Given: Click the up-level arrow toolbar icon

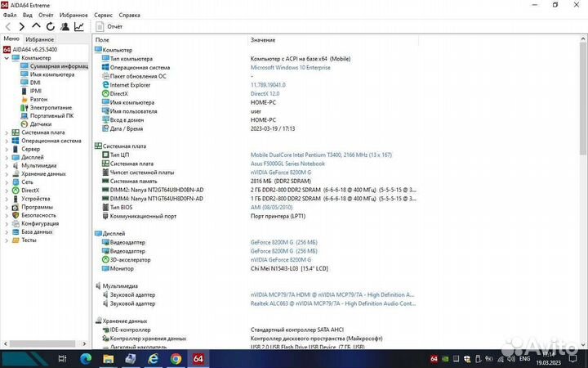Looking at the screenshot, I should click(x=36, y=26).
